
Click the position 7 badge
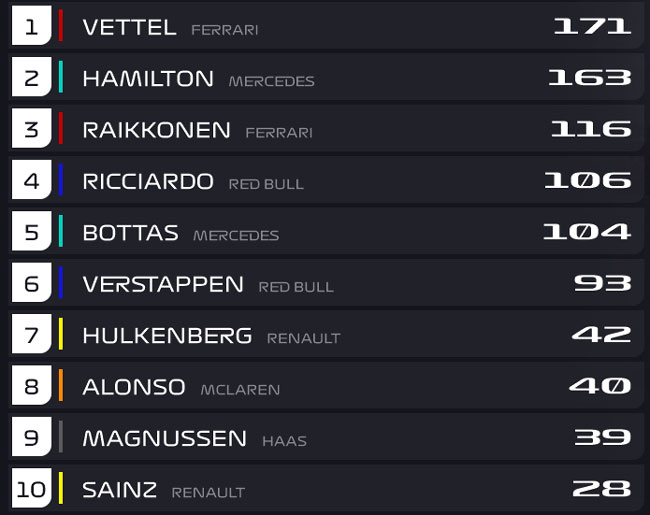click(32, 334)
